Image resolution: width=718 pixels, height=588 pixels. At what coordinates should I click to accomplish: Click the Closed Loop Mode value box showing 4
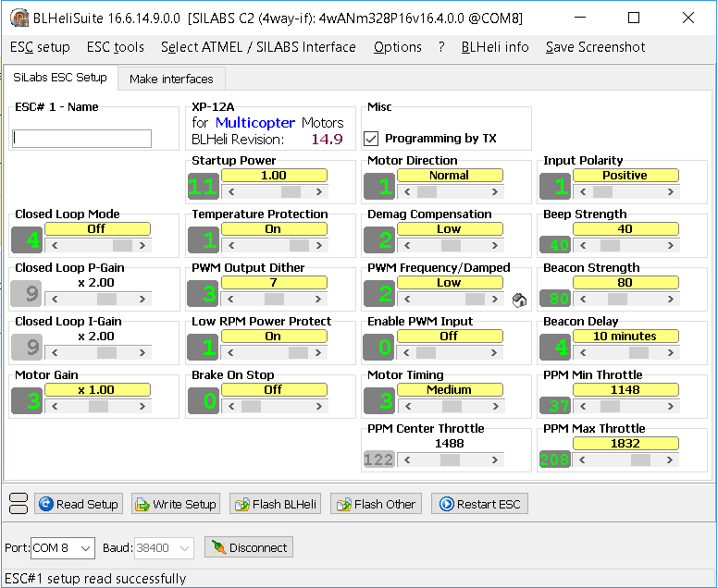tap(27, 239)
